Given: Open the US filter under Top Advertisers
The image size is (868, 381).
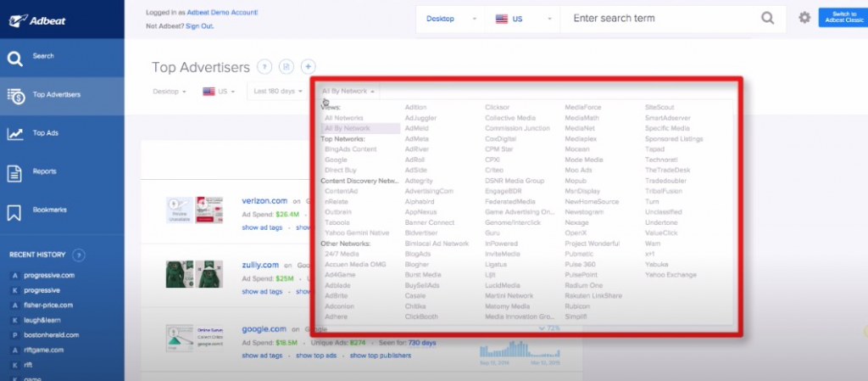Looking at the screenshot, I should point(220,92).
